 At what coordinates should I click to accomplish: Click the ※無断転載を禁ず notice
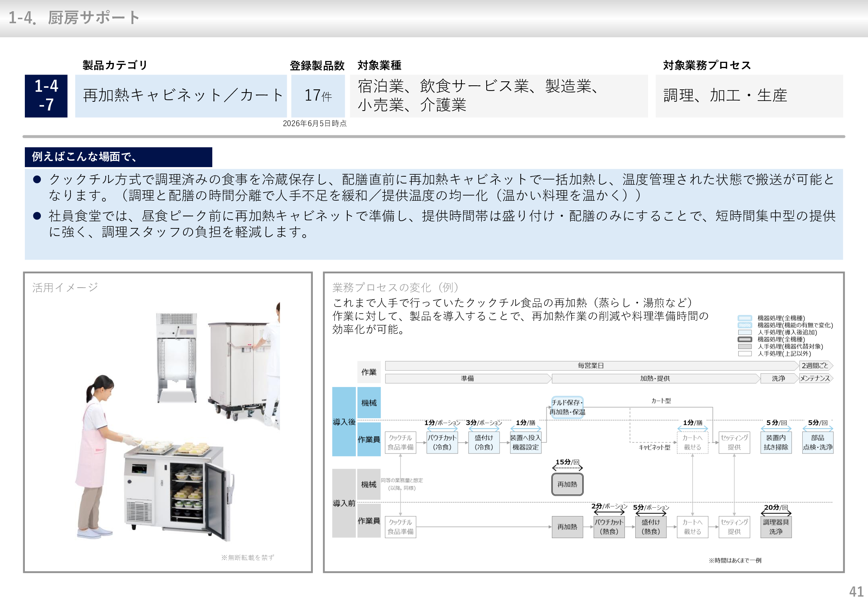[248, 557]
